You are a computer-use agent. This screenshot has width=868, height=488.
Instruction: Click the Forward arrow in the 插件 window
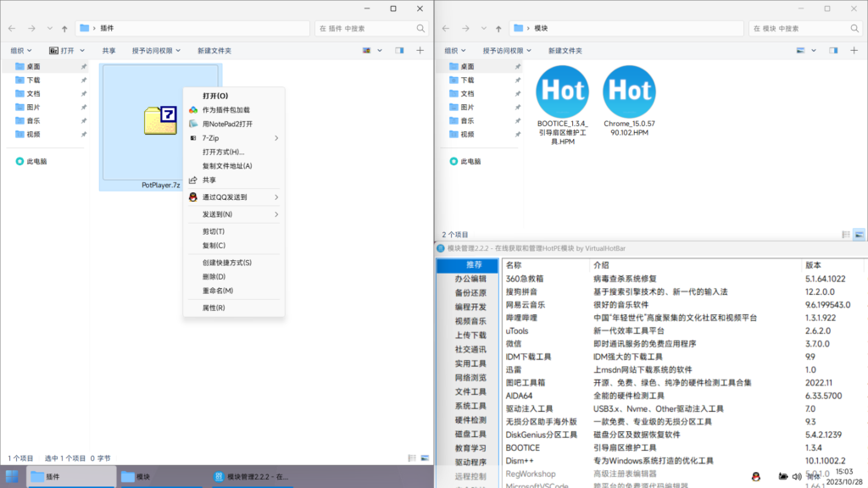click(31, 28)
